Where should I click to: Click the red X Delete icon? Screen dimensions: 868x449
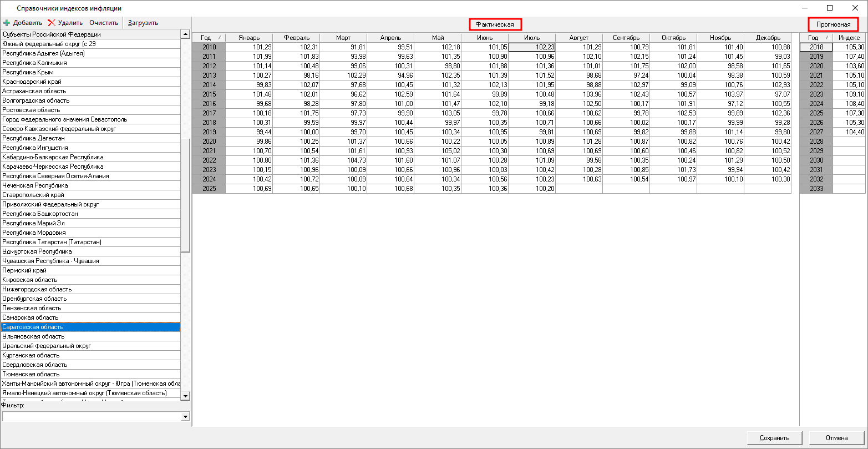(52, 23)
